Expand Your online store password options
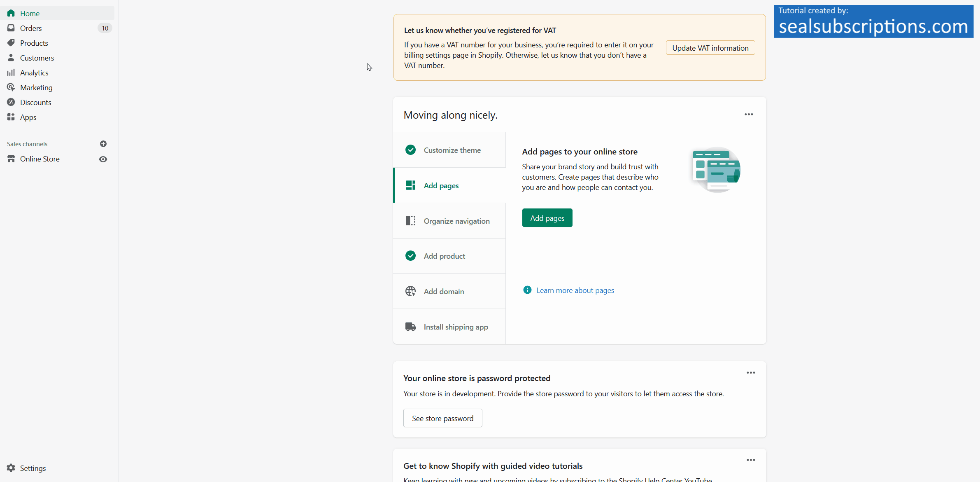The height and width of the screenshot is (482, 980). 750,372
